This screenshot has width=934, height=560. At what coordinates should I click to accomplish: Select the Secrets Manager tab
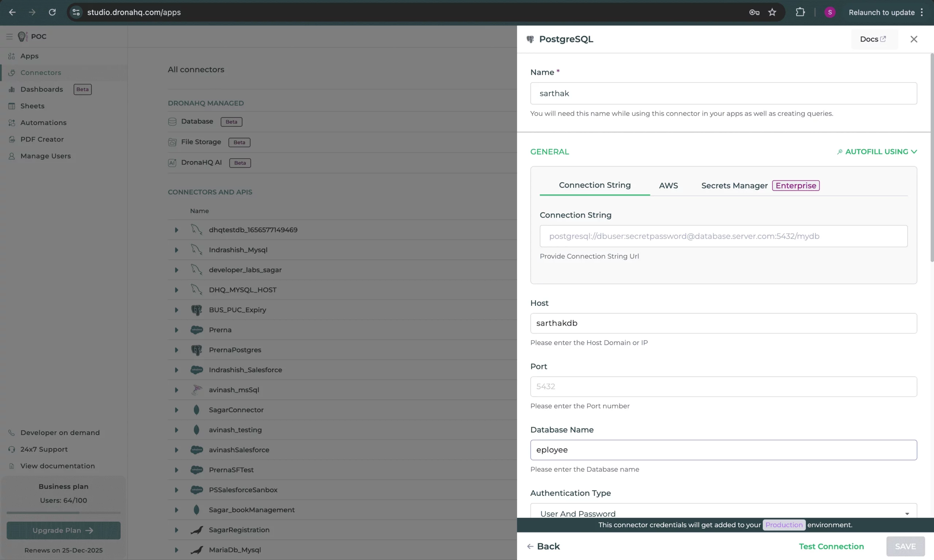click(x=734, y=185)
